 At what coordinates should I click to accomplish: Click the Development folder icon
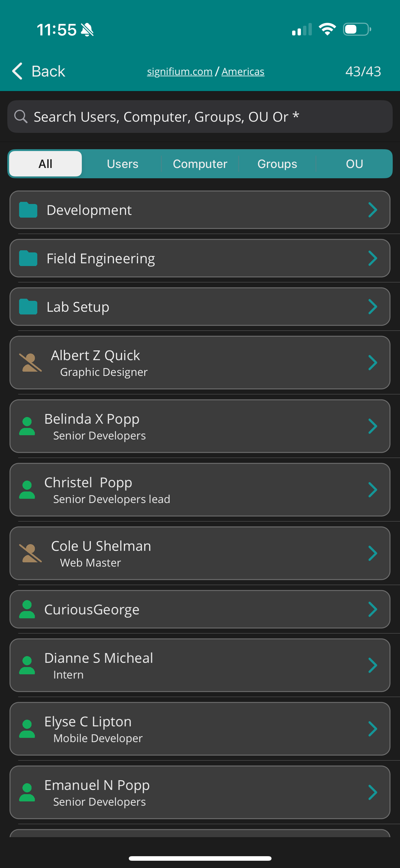tap(28, 210)
